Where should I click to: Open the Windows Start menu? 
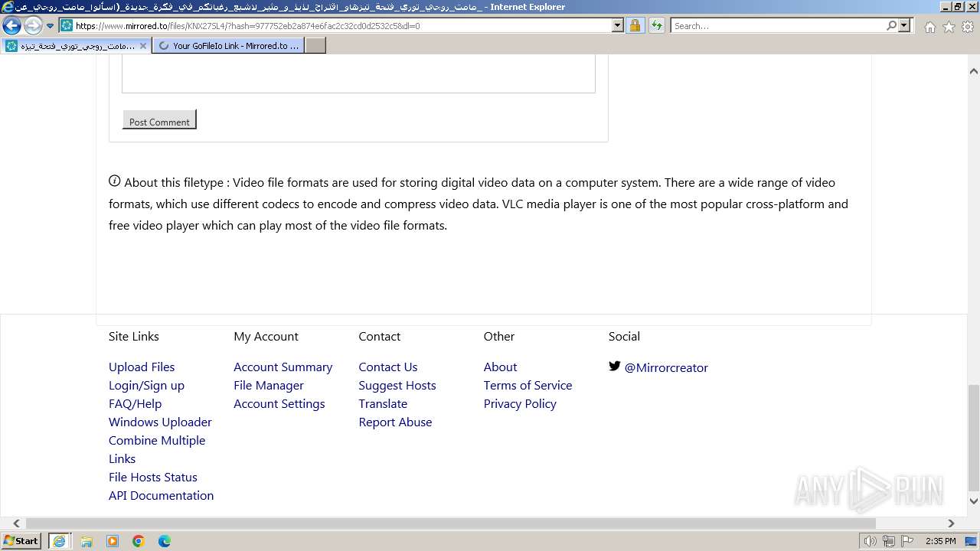pyautogui.click(x=21, y=541)
